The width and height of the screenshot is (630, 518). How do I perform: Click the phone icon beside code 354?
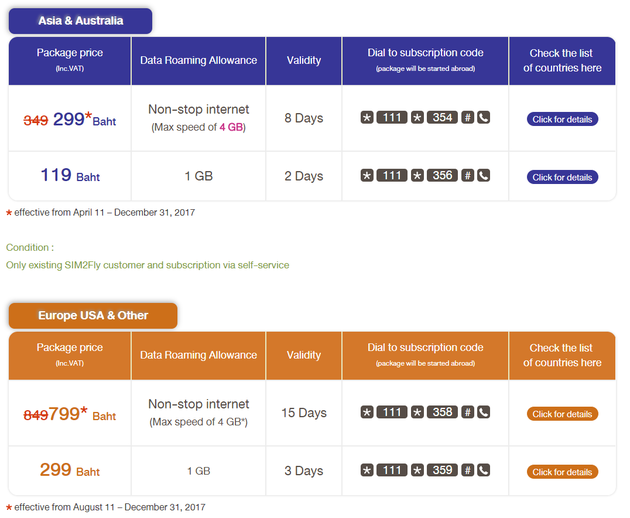point(483,117)
